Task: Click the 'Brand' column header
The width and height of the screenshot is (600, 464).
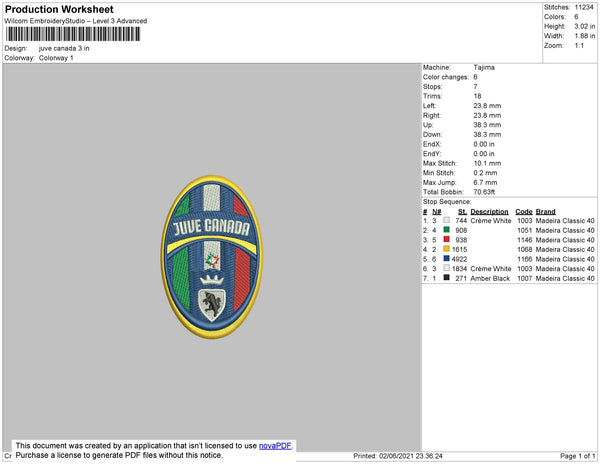Action: [545, 212]
